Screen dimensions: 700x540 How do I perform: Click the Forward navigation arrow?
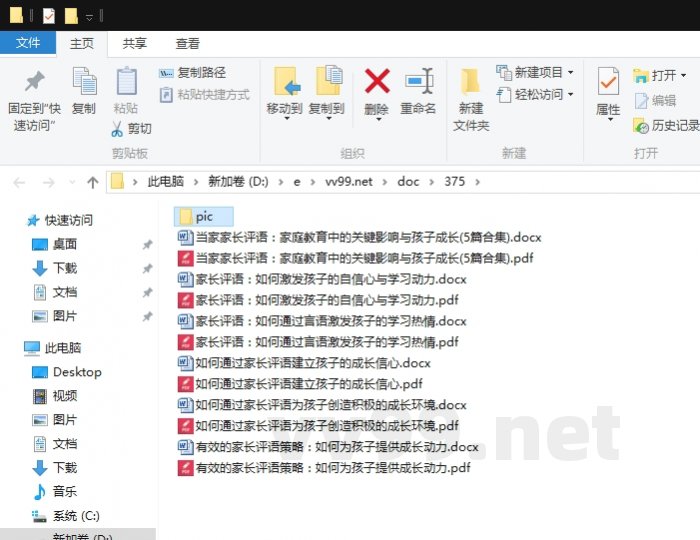(x=48, y=182)
